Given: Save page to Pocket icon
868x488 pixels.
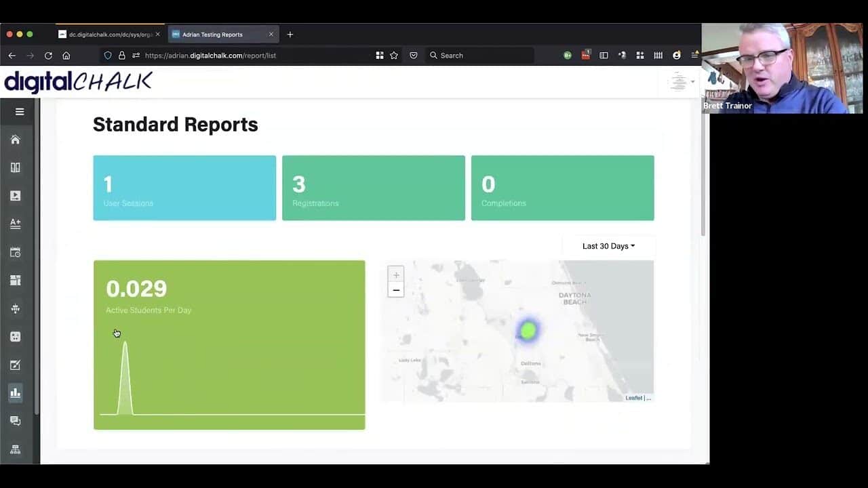Looking at the screenshot, I should (414, 56).
